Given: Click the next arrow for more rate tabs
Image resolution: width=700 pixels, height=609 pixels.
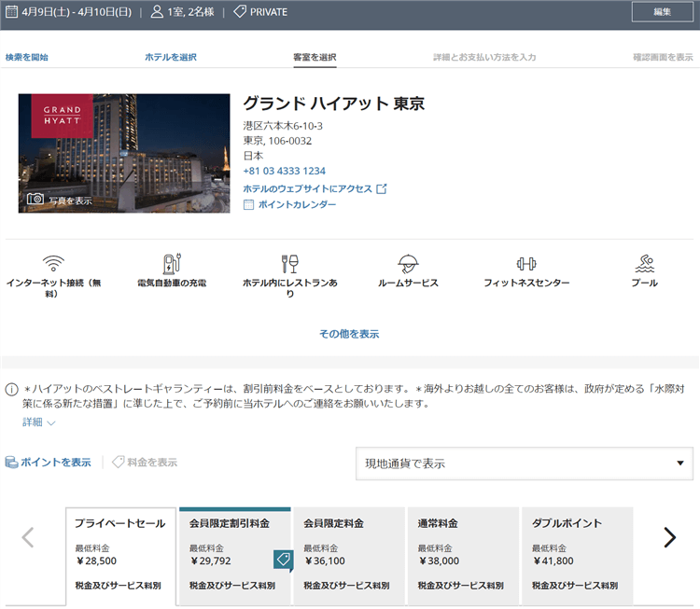Looking at the screenshot, I should [669, 537].
